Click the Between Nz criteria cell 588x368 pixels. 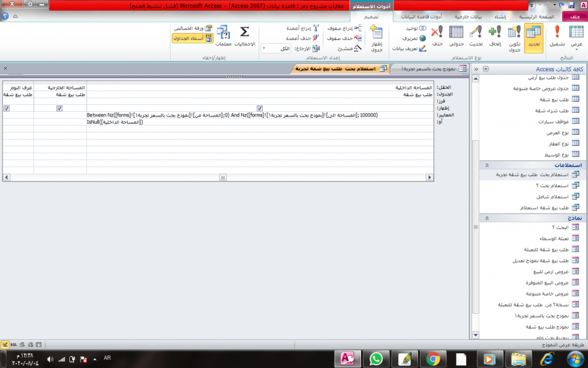tap(260, 115)
